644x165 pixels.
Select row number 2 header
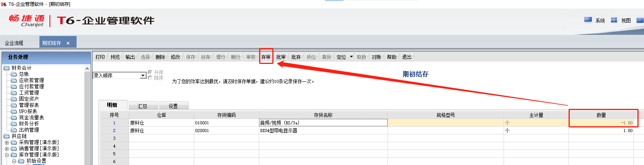[114, 131]
